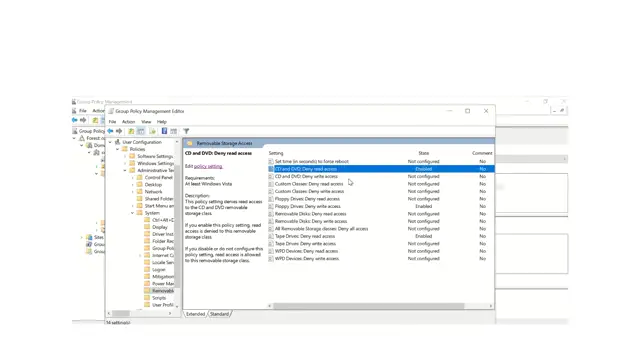Select 'Floppy Drives: Deny write access' setting
This screenshot has height=360, width=640.
pyautogui.click(x=307, y=206)
